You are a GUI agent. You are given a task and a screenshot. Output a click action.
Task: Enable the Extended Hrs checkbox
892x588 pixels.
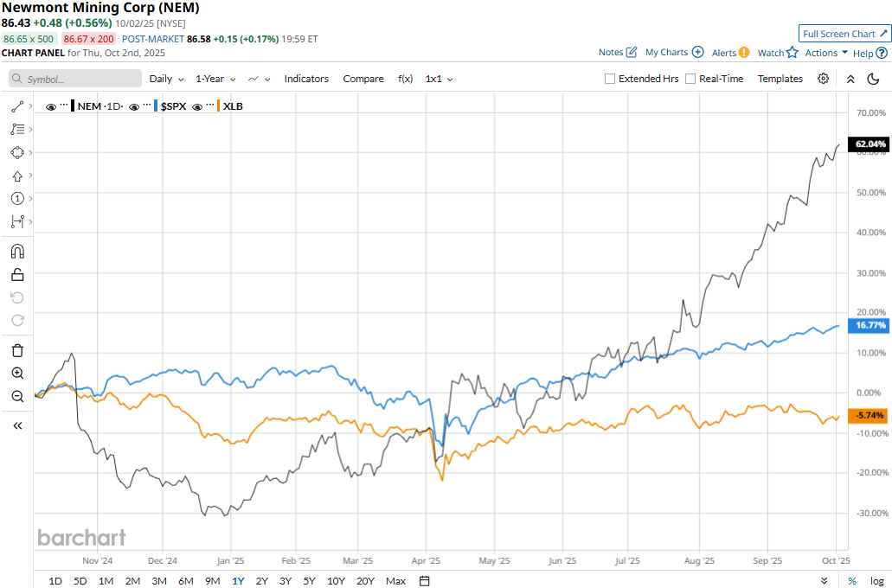(x=610, y=79)
